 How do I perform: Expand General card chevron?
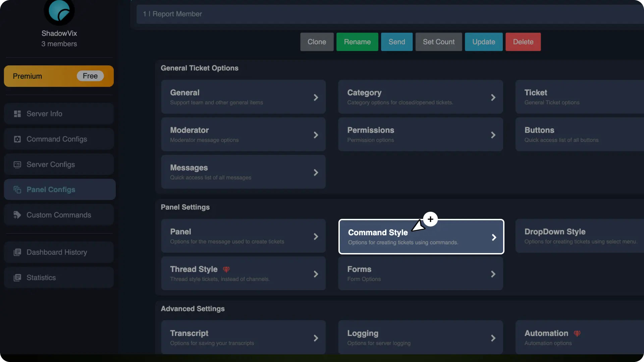point(316,98)
